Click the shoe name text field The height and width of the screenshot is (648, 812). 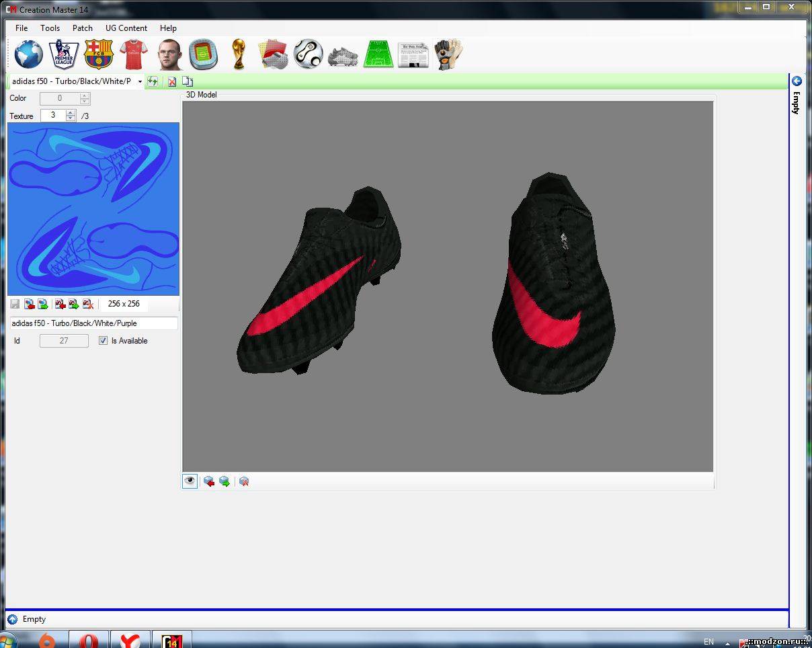click(x=94, y=323)
